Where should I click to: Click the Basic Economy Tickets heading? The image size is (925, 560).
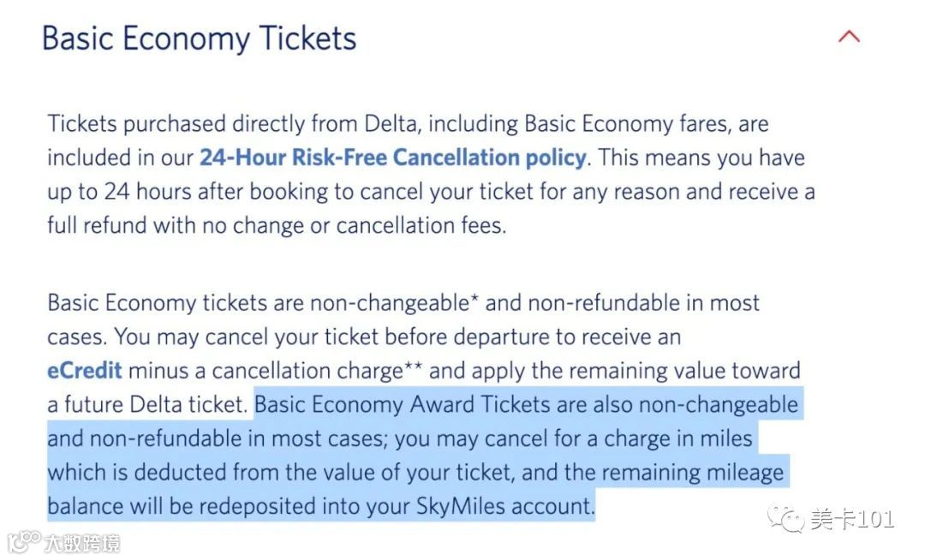(199, 39)
